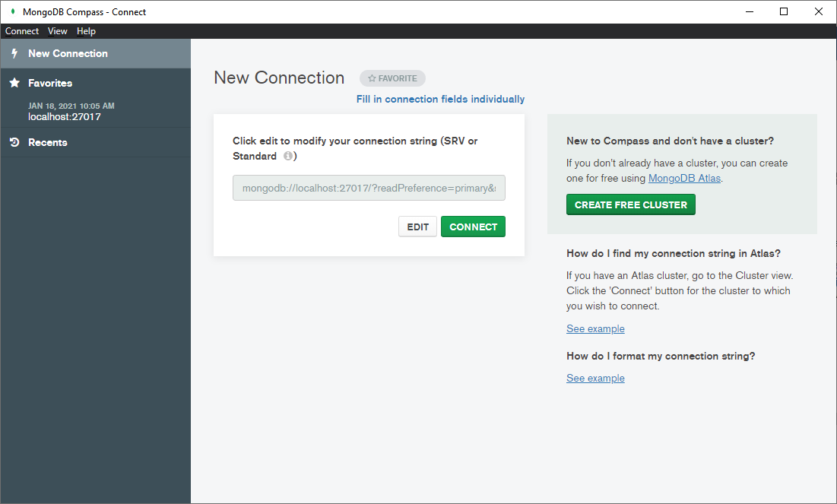This screenshot has width=837, height=504.
Task: Click the Recents history clock icon
Action: [x=14, y=142]
